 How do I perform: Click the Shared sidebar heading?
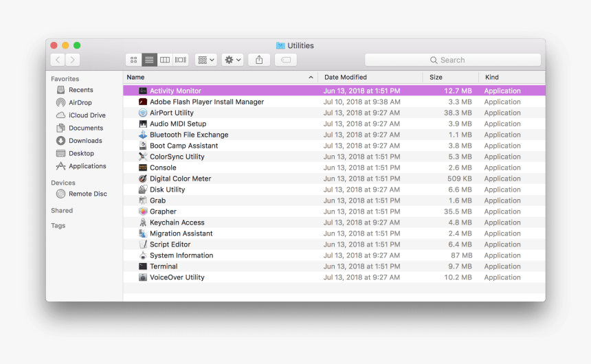coord(62,211)
